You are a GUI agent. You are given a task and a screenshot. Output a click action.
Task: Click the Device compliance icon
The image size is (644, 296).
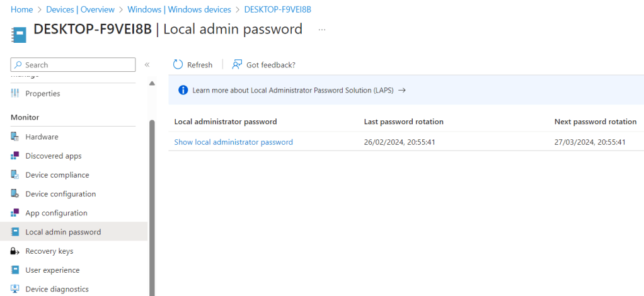tap(15, 175)
